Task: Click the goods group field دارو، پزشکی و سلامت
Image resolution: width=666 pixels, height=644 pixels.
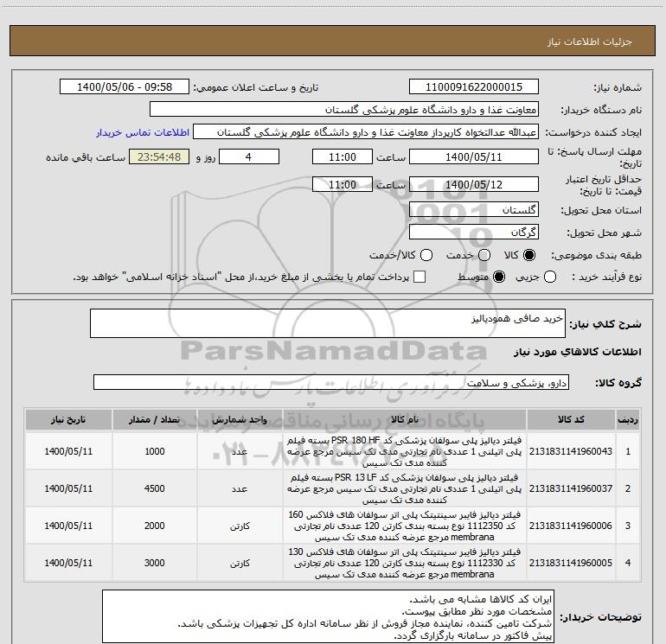Action: (x=331, y=382)
